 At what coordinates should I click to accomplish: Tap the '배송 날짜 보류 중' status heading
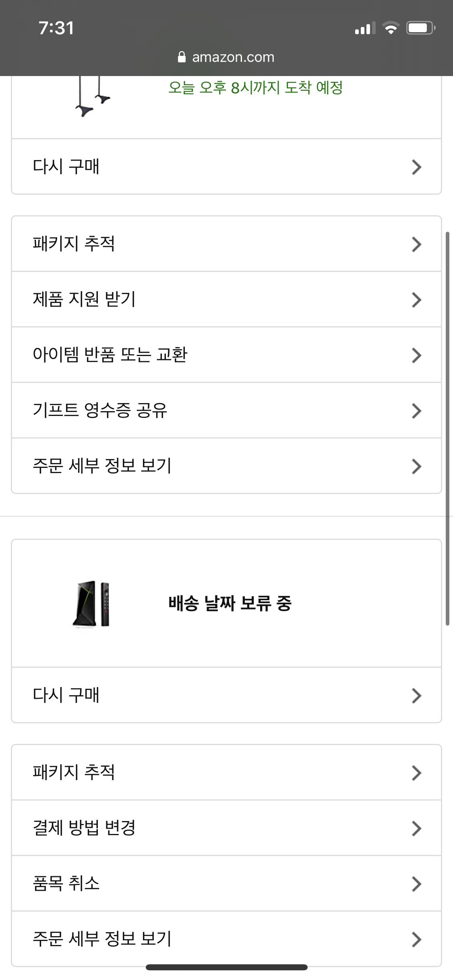click(230, 603)
